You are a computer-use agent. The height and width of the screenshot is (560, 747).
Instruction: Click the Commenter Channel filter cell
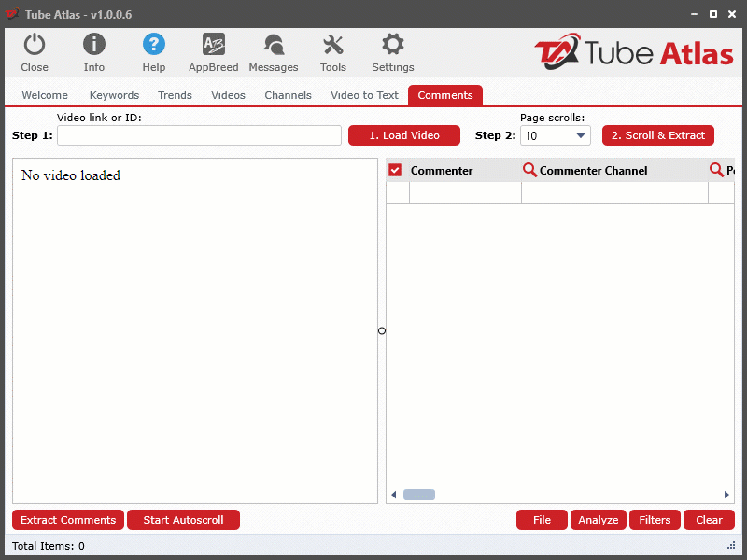click(x=614, y=193)
